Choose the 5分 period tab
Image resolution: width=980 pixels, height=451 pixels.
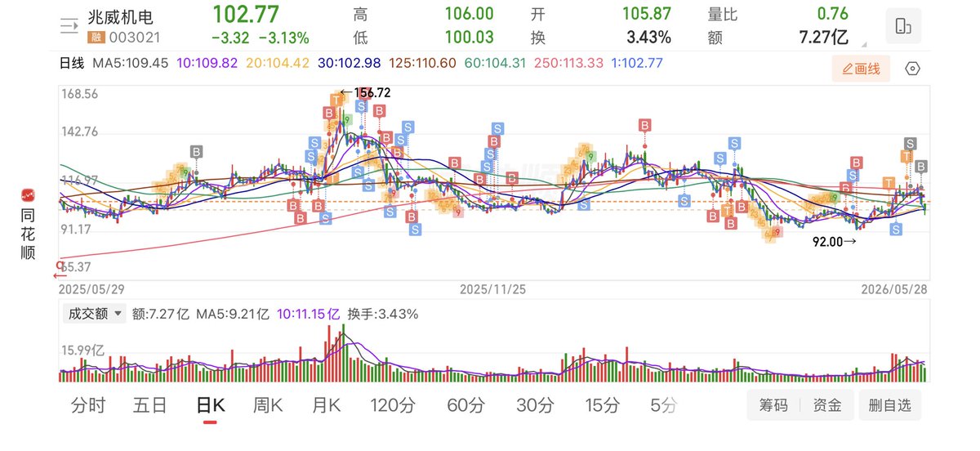664,404
